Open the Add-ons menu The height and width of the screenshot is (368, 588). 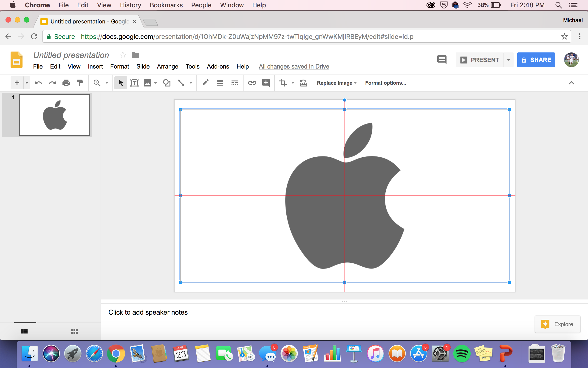pos(218,66)
